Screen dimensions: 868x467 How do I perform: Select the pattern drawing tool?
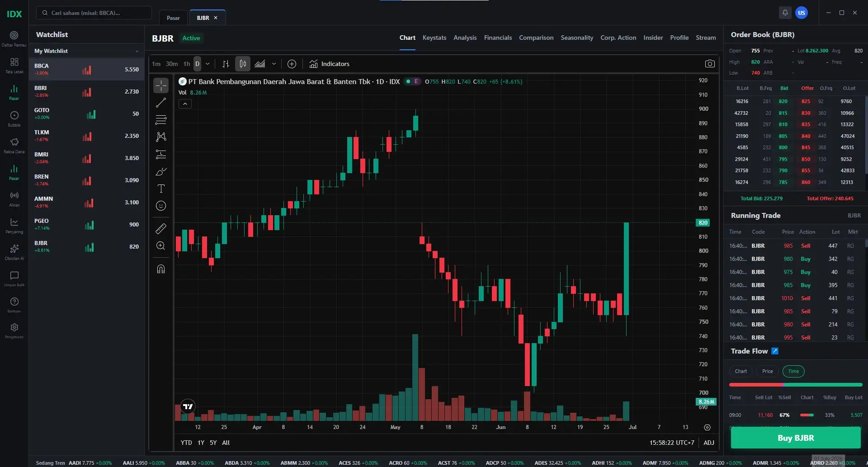point(161,137)
